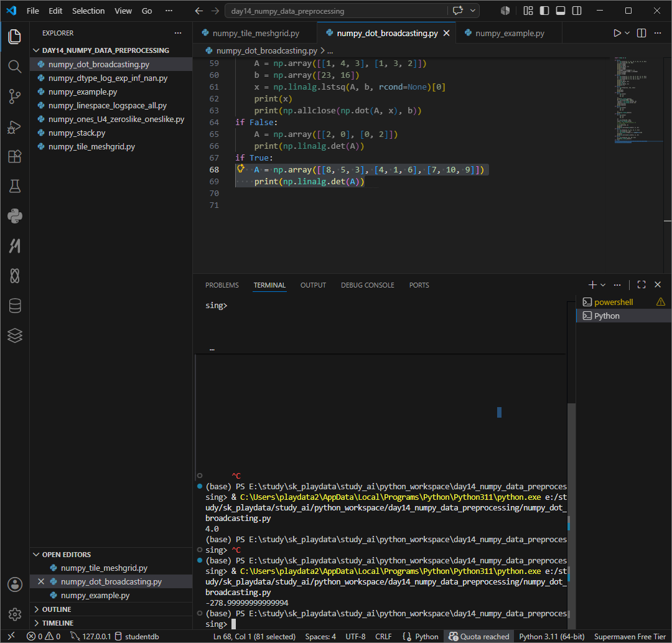The height and width of the screenshot is (643, 672).
Task: Open numpy_ones_U4_zeroslike_oneslike.py file
Action: [111, 119]
